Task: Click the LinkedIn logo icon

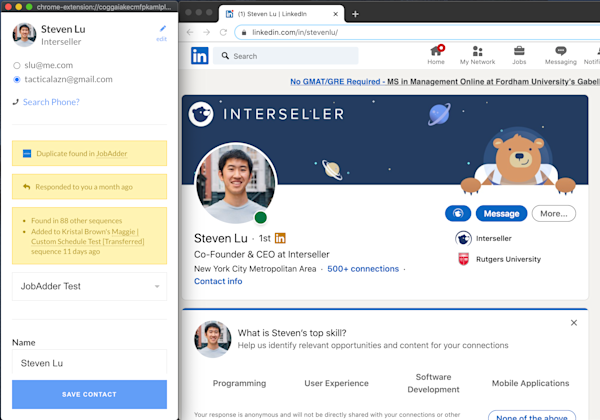Action: [200, 56]
